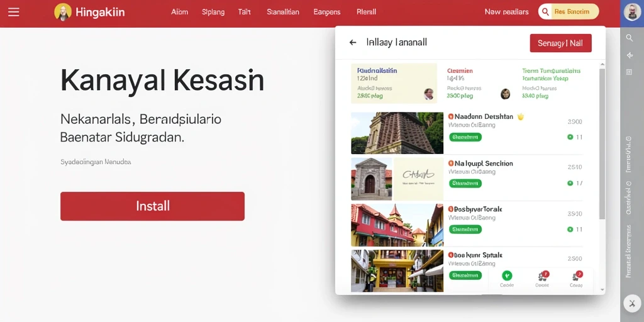Click the Hingakiin logo avatar
This screenshot has width=644, height=322.
[63, 13]
